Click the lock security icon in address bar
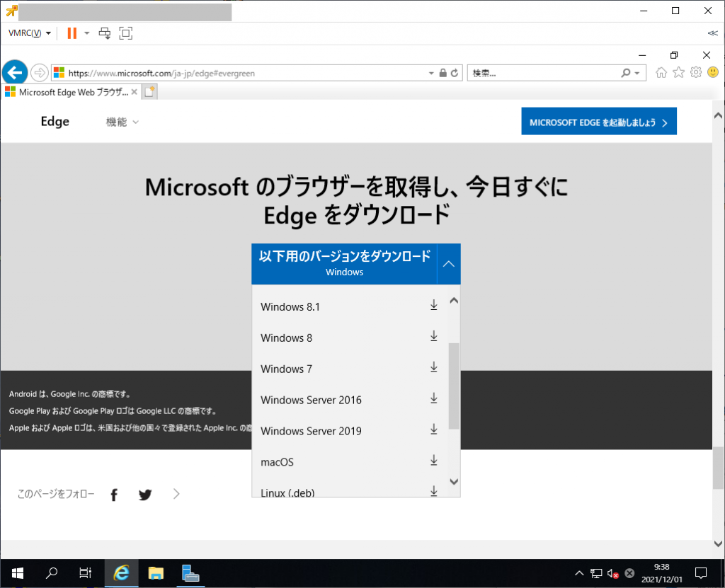Viewport: 725px width, 588px height. (443, 73)
